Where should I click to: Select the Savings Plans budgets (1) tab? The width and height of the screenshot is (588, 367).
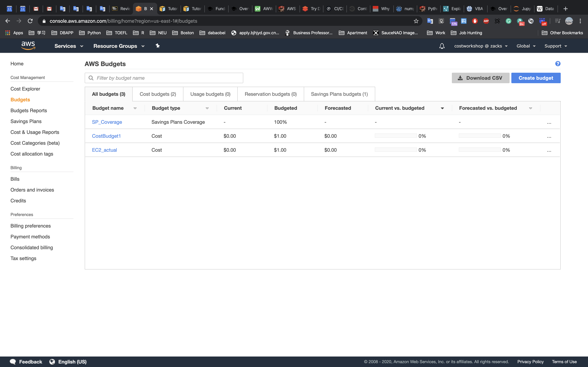(339, 94)
